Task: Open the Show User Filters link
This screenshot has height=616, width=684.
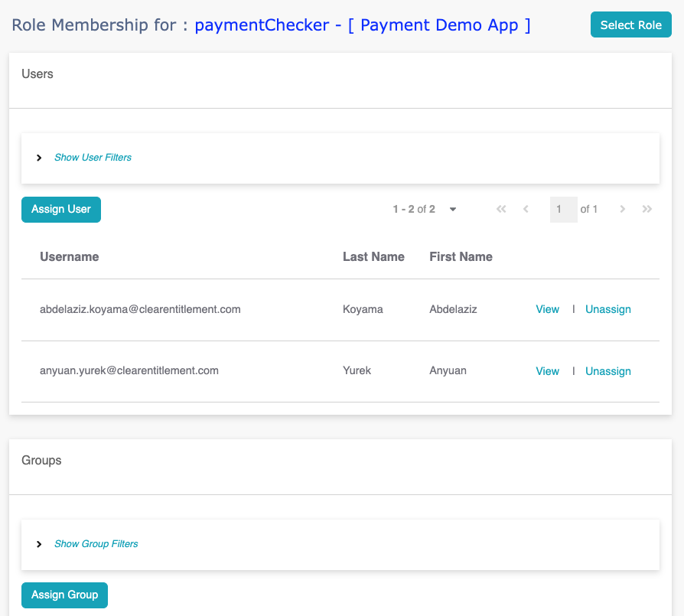Action: click(x=93, y=158)
